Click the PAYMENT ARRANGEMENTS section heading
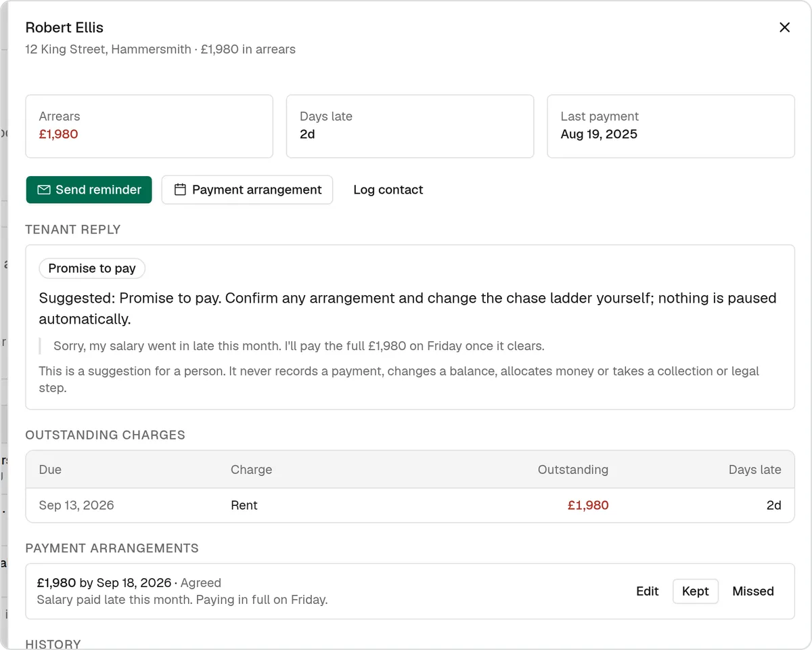The width and height of the screenshot is (812, 650). click(112, 548)
